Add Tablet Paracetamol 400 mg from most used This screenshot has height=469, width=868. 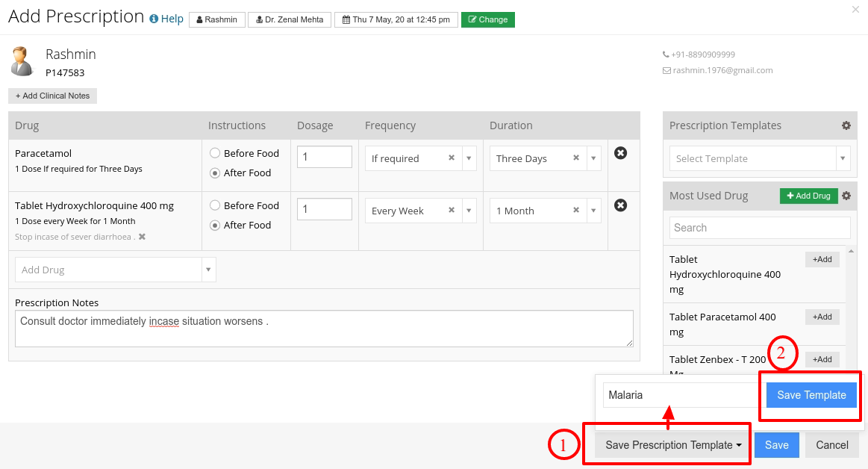[822, 317]
